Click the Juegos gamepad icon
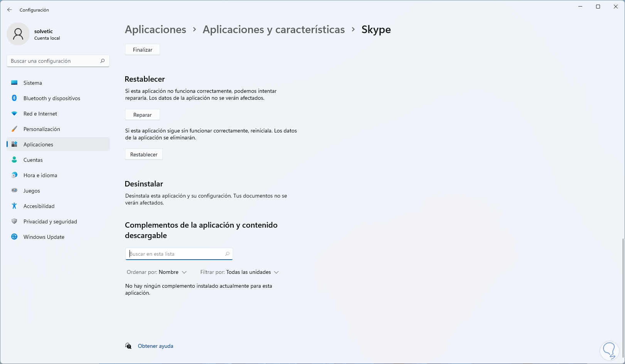 coord(14,190)
